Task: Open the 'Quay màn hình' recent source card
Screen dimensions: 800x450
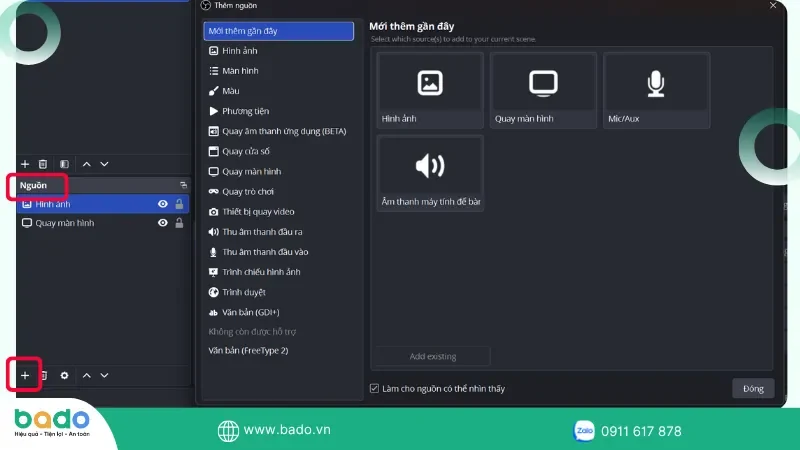Action: (543, 90)
